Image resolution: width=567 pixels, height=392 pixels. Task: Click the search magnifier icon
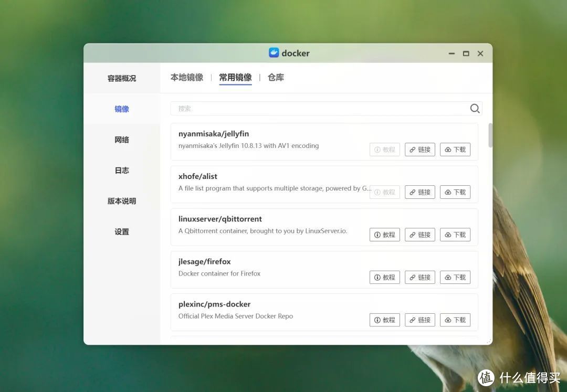[475, 108]
